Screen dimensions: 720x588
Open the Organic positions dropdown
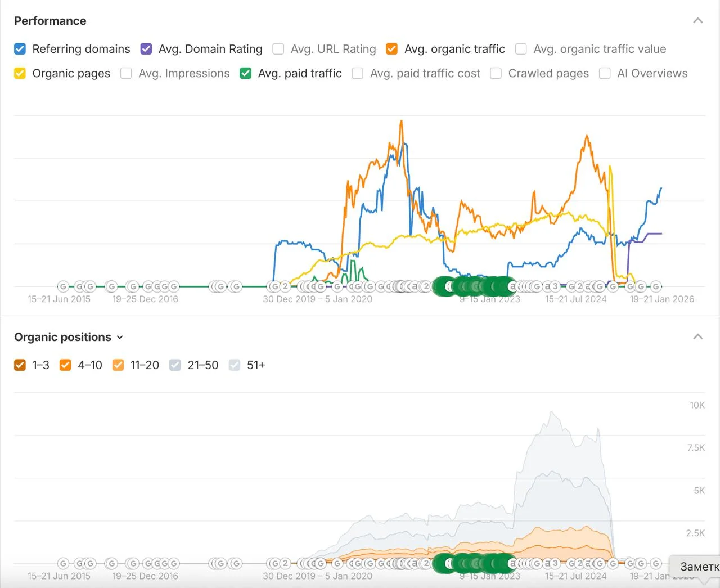pos(69,337)
